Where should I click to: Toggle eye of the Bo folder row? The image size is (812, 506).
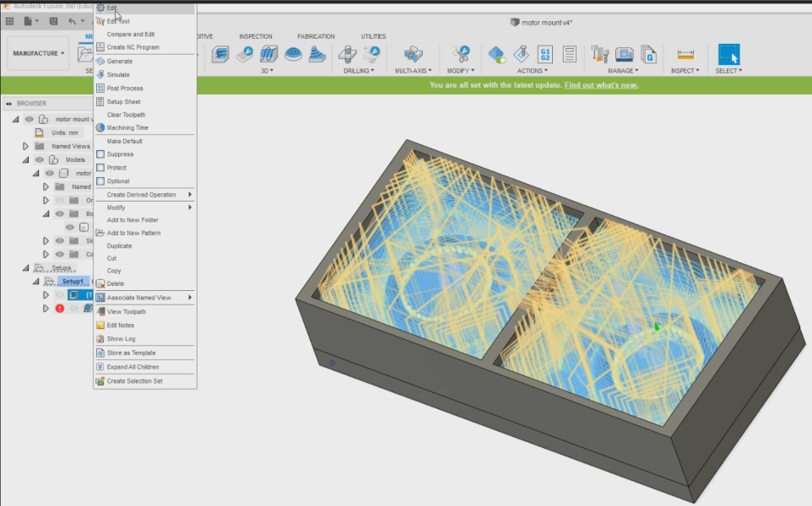pos(60,213)
